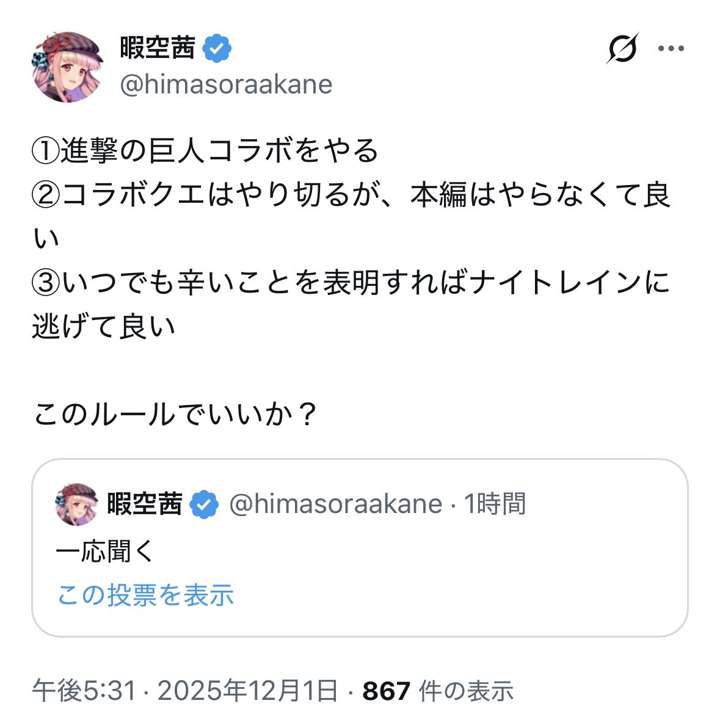
Task: Click the @himasoraakane handle under the main name
Action: (226, 84)
